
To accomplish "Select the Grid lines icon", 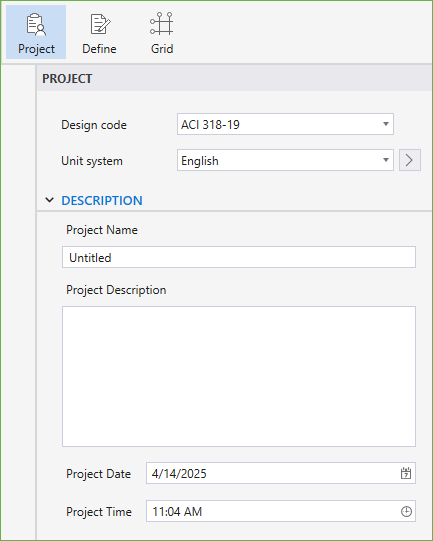I will [161, 24].
